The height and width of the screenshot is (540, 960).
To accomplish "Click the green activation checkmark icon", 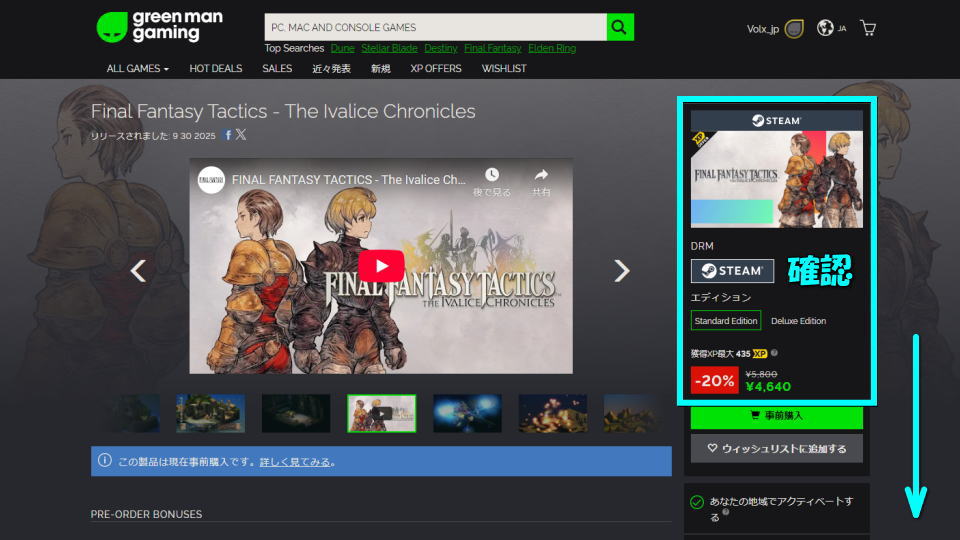I will 697,502.
